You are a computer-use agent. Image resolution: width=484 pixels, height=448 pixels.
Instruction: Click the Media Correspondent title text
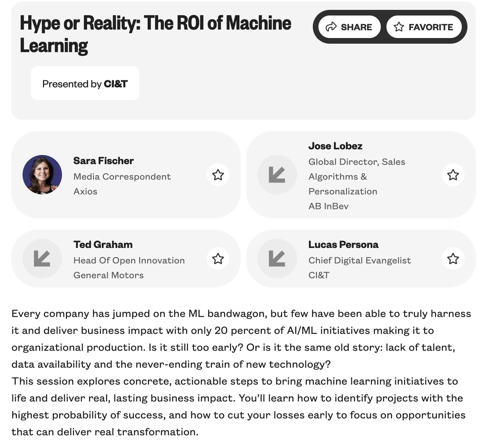[122, 176]
